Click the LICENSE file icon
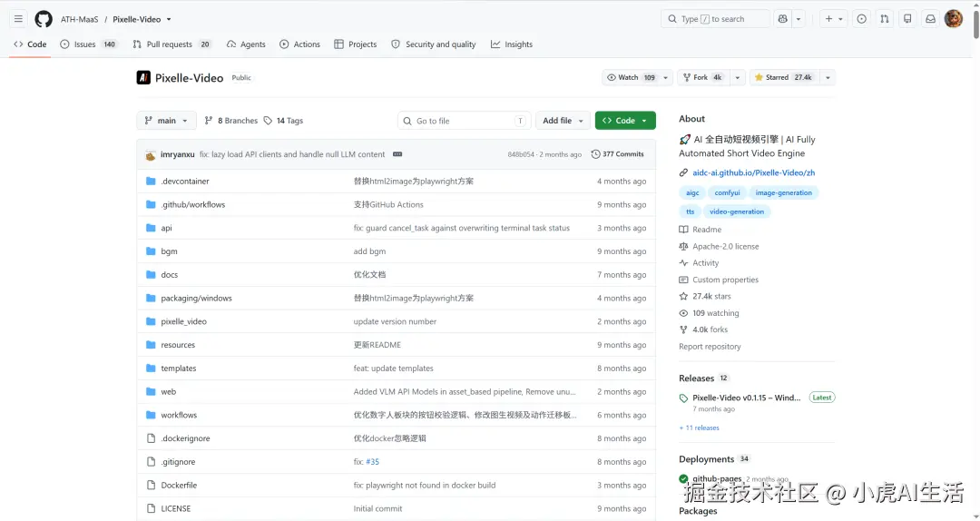 click(x=151, y=508)
